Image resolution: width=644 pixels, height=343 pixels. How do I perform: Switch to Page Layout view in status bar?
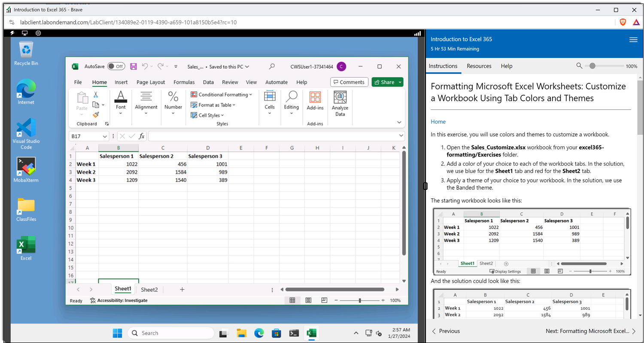pyautogui.click(x=308, y=301)
